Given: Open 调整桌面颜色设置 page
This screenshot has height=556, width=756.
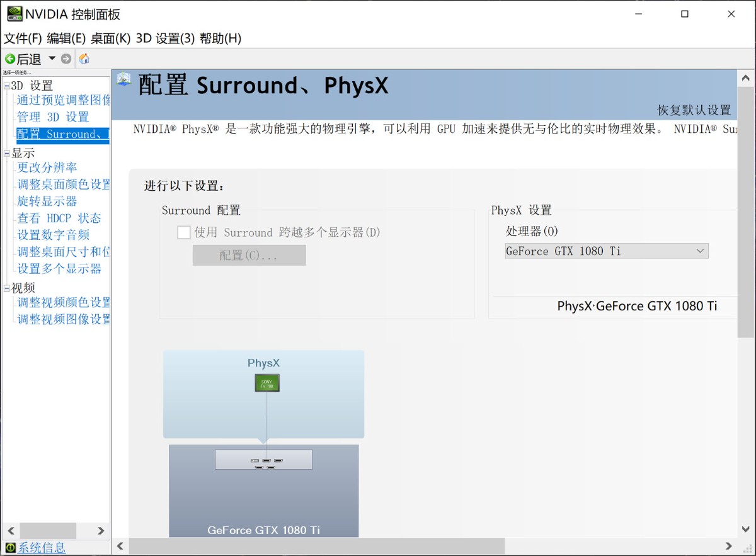Looking at the screenshot, I should [64, 184].
